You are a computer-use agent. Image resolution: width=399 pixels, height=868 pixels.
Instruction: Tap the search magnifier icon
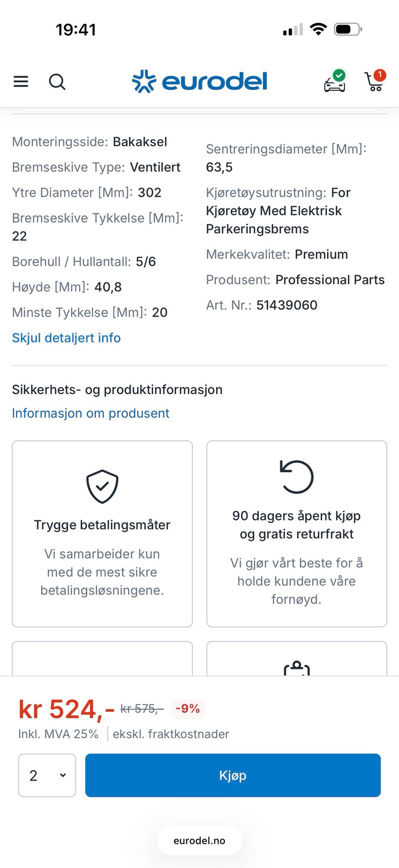point(57,82)
